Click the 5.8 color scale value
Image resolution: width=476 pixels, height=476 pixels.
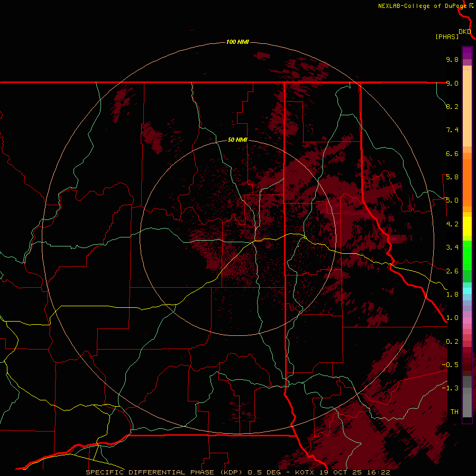click(x=452, y=177)
